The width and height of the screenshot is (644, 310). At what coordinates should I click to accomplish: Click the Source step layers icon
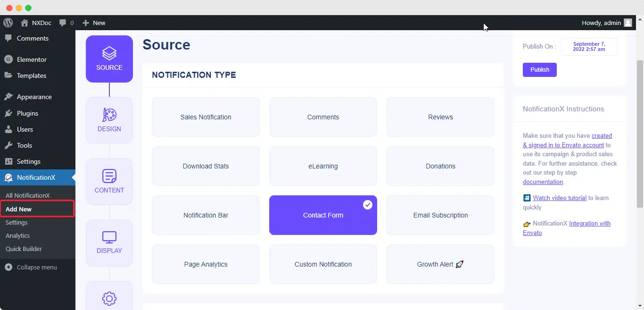coord(109,53)
